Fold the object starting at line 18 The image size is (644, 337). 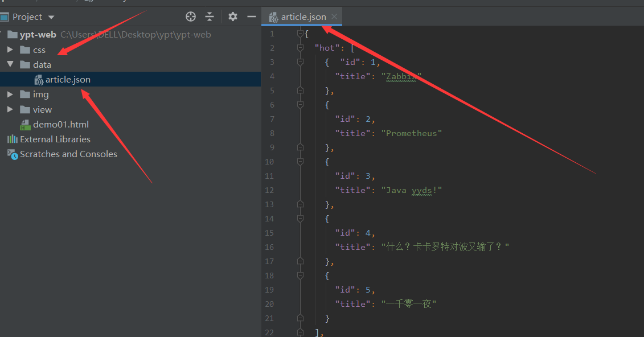[300, 276]
